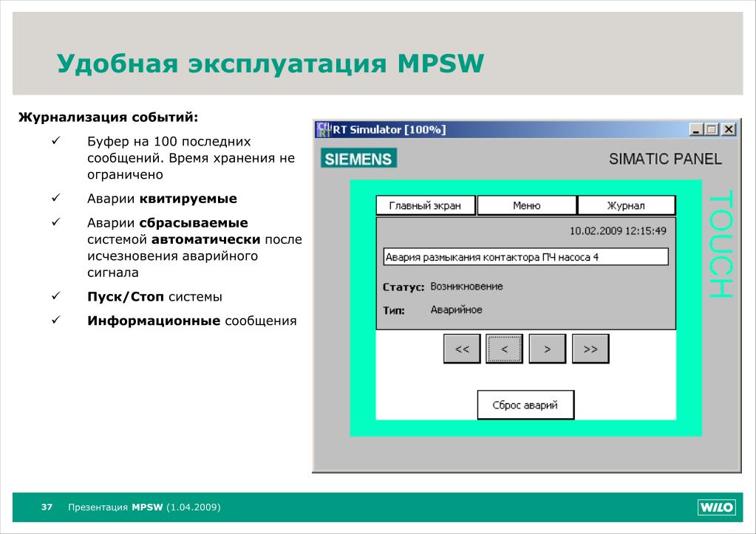Click the Сброс аварий button

tap(525, 405)
